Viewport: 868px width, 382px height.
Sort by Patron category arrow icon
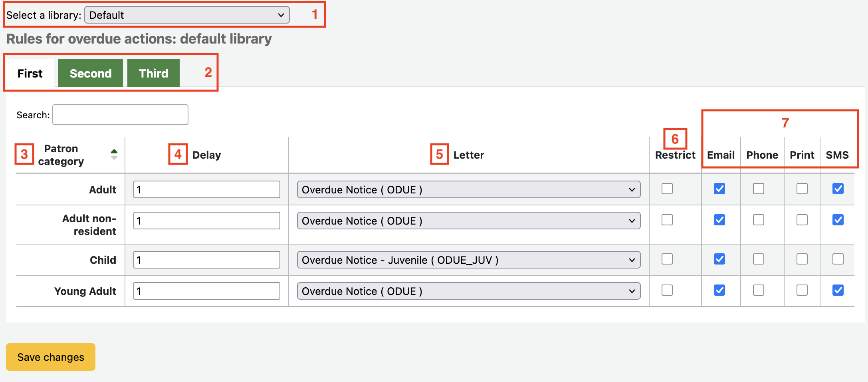(114, 155)
